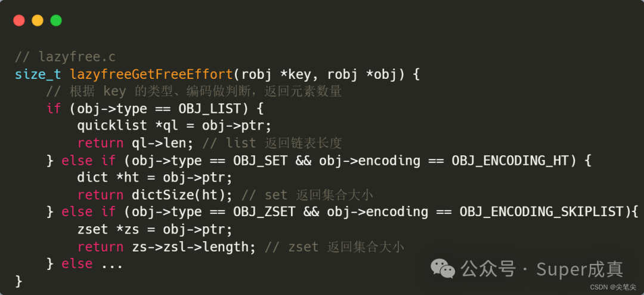
Task: Click the red close window dot
Action: pyautogui.click(x=19, y=20)
